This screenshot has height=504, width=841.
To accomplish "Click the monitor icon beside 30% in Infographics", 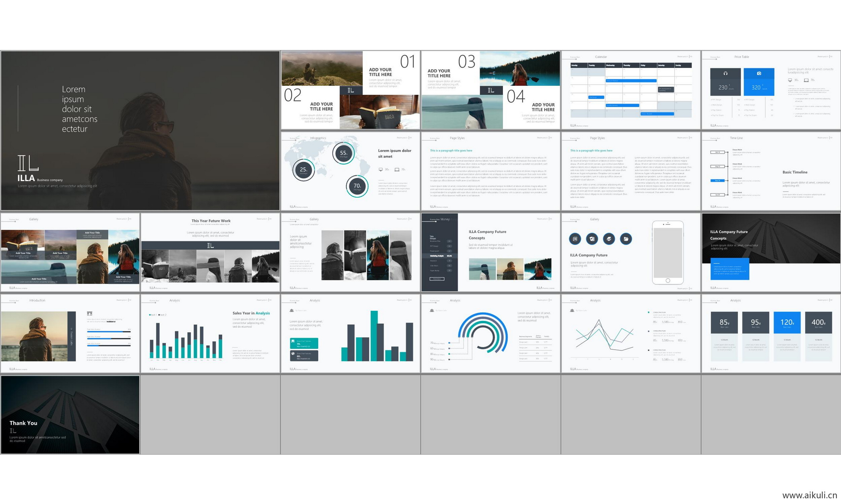I will pos(380,169).
